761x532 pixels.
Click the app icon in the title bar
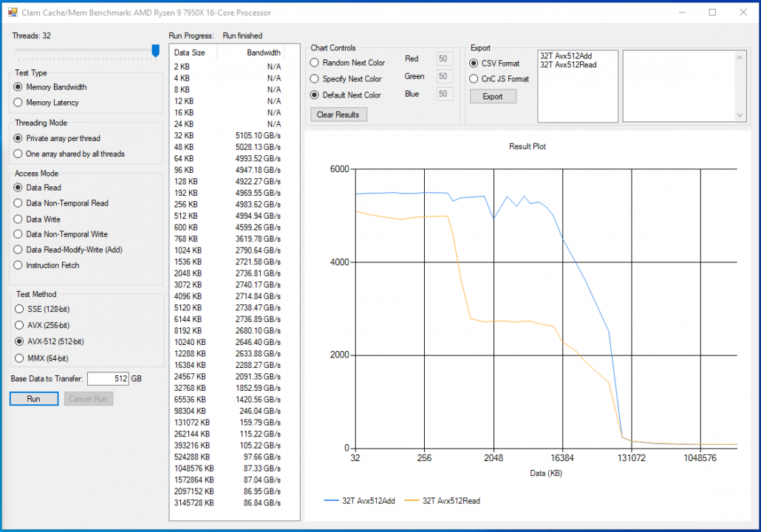point(13,13)
